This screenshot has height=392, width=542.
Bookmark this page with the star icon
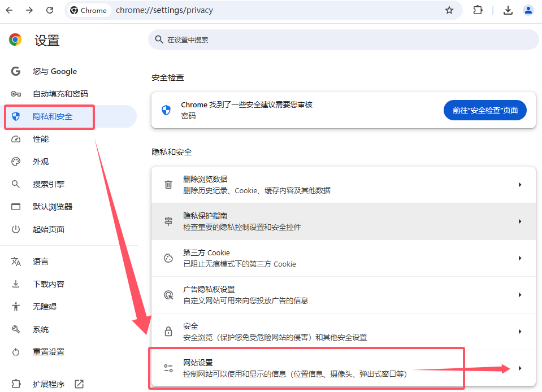[x=449, y=10]
